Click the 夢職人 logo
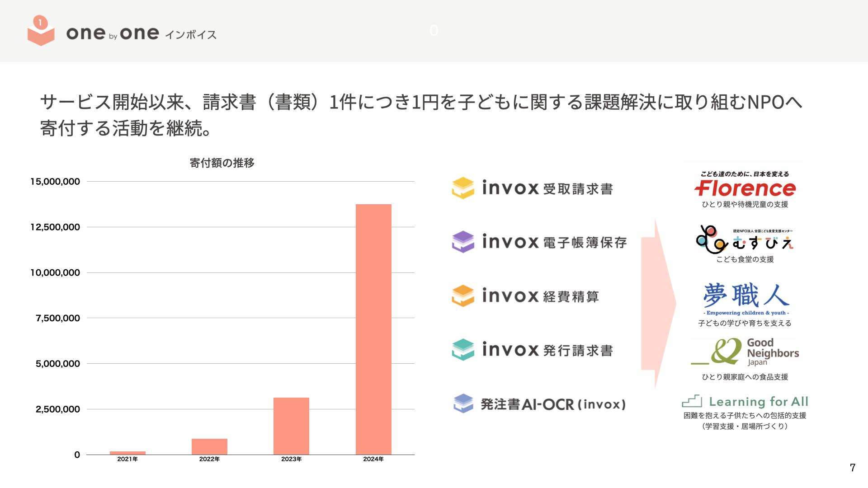This screenshot has width=868, height=488. (746, 297)
